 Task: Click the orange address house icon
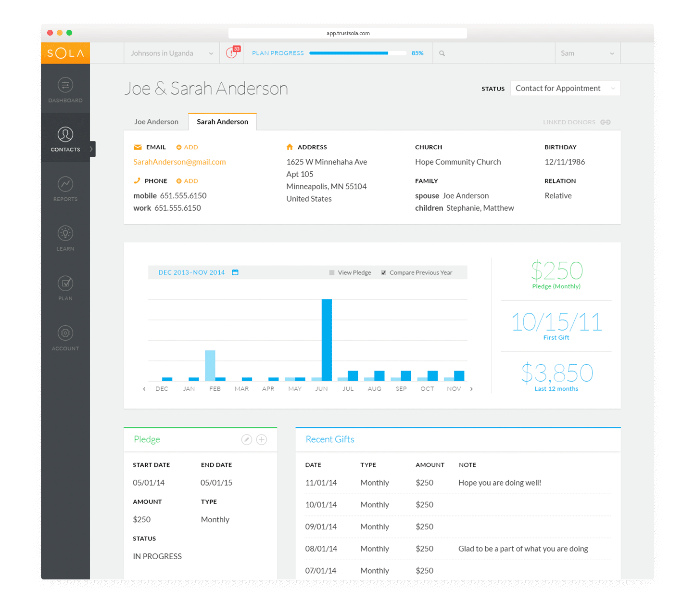(290, 147)
